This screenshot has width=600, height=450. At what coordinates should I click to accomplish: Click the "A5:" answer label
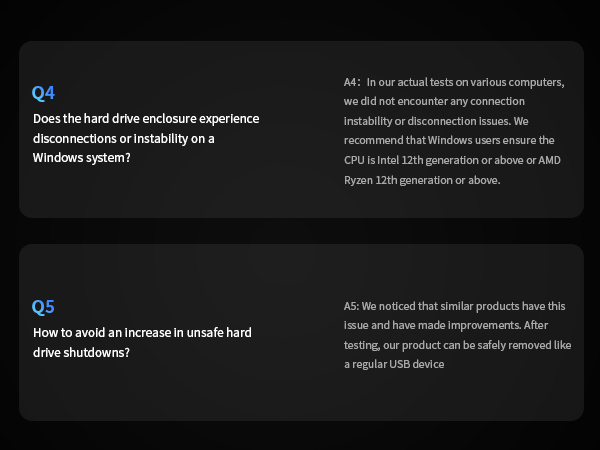coord(351,306)
